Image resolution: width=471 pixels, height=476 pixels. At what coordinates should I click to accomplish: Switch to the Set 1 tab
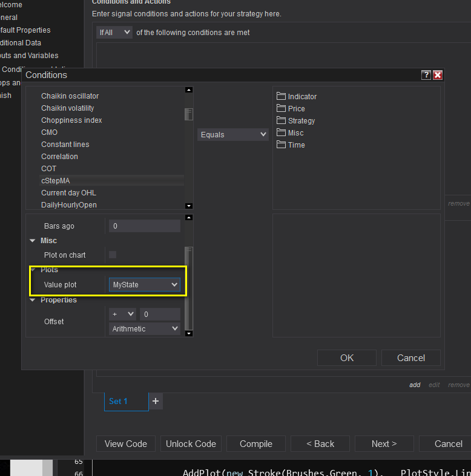(x=127, y=402)
